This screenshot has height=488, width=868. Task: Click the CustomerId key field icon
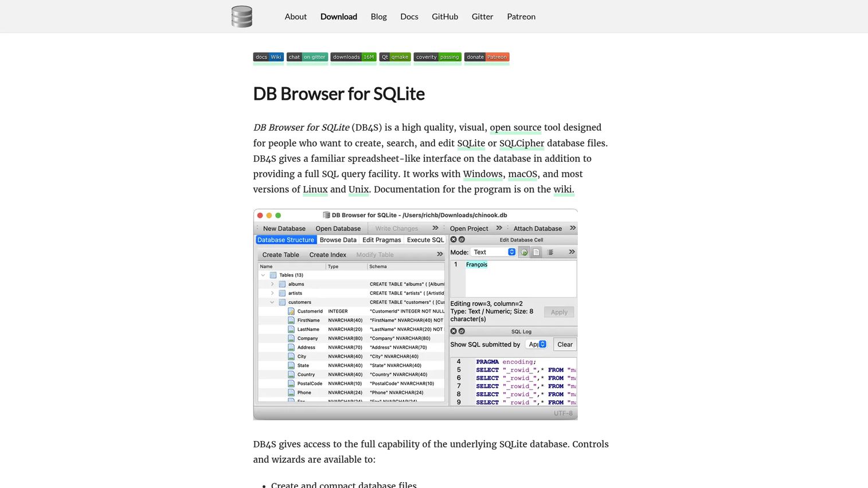[x=291, y=311]
